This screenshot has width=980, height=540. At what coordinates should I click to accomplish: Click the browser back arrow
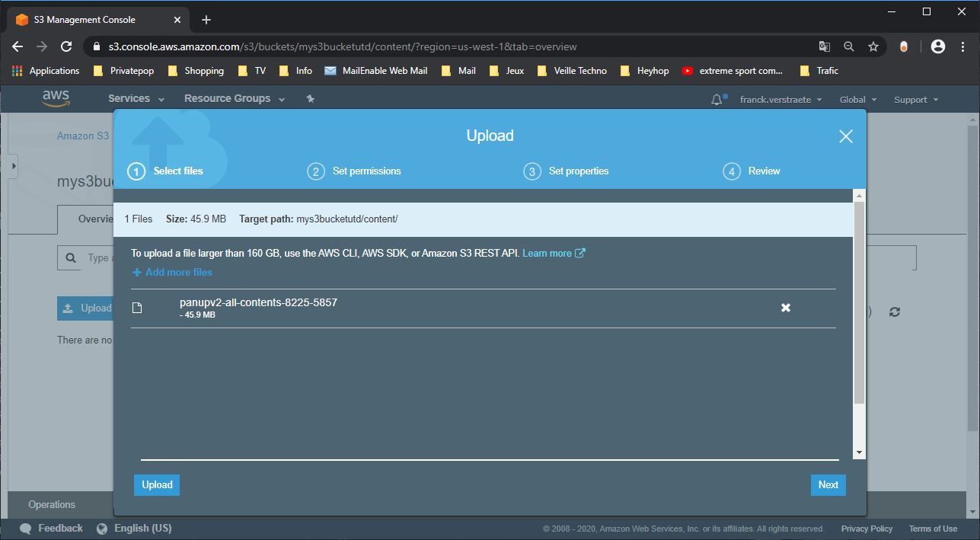pos(18,46)
